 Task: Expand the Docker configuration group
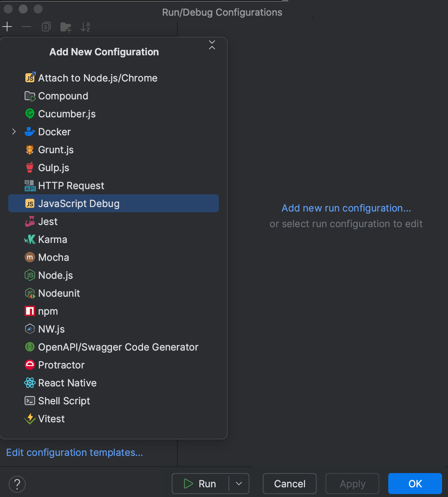[x=14, y=132]
